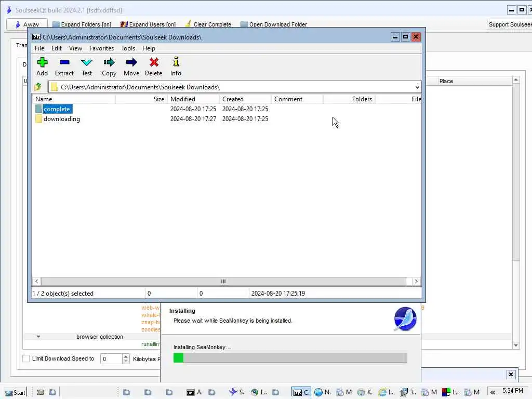
Task: Click '1 / 2 object(s) selected' status text
Action: point(63,294)
